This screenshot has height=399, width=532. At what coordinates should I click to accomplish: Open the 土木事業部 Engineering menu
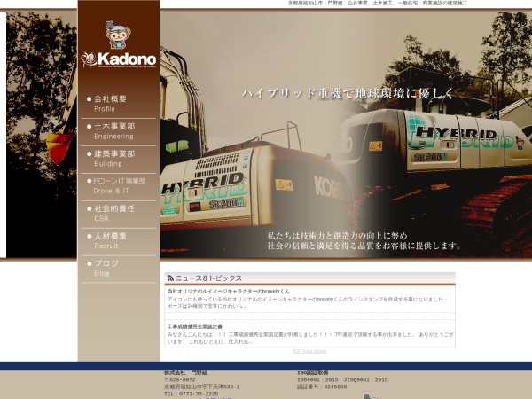(119, 131)
